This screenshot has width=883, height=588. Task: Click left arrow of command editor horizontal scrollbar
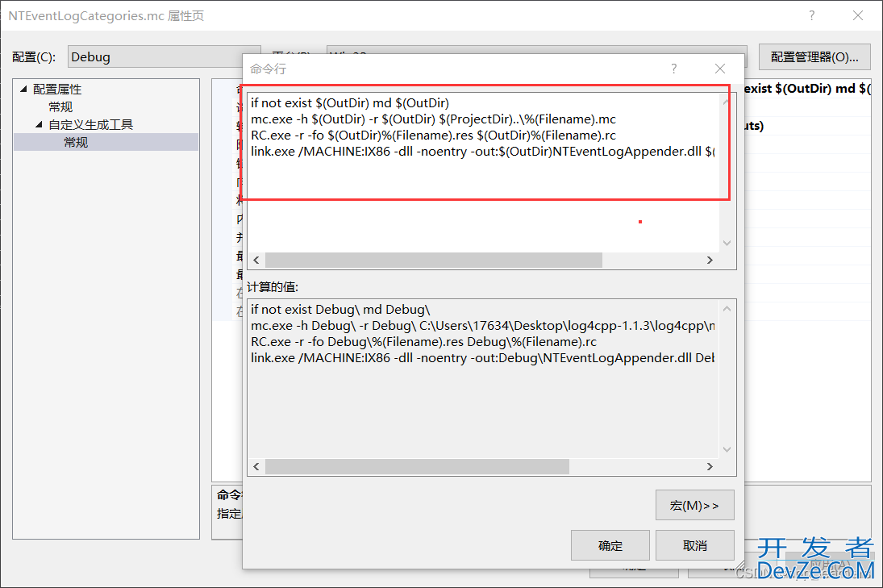pyautogui.click(x=256, y=260)
